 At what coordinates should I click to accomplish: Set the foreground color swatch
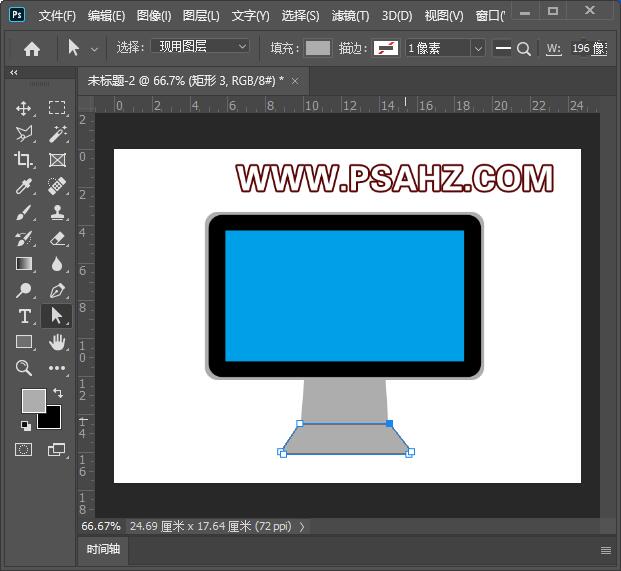click(33, 400)
